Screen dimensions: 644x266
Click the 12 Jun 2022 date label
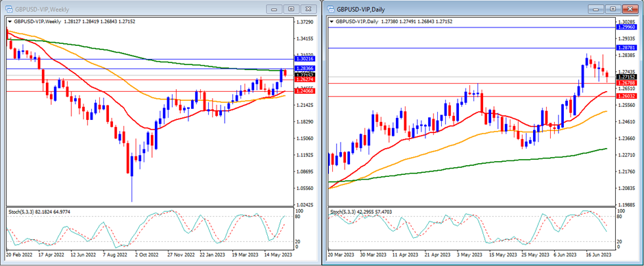[84, 255]
